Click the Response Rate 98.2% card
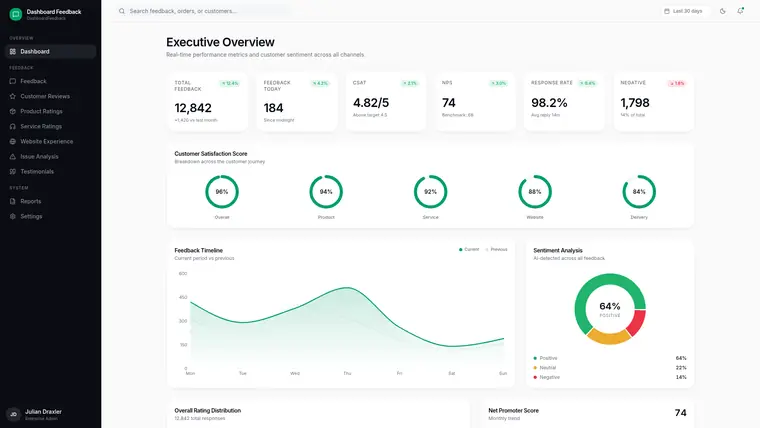This screenshot has height=428, width=760. 564,102
